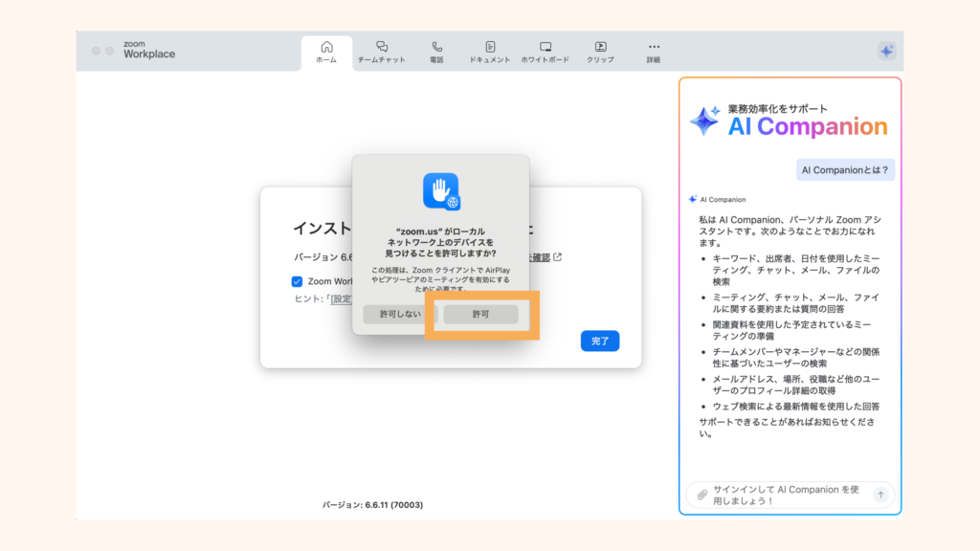
Task: Click the hand icon in the permission dialog
Action: coord(440,191)
